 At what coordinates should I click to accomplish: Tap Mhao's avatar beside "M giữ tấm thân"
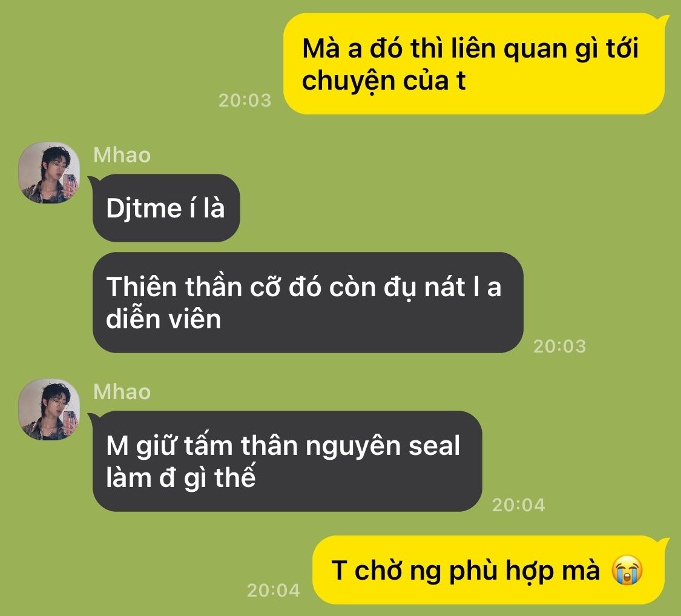(49, 409)
